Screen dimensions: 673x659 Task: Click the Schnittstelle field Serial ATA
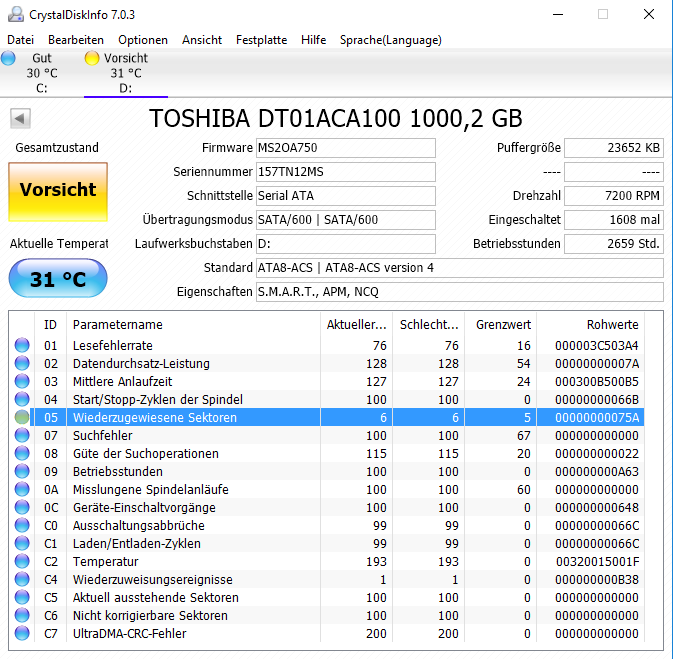(346, 196)
